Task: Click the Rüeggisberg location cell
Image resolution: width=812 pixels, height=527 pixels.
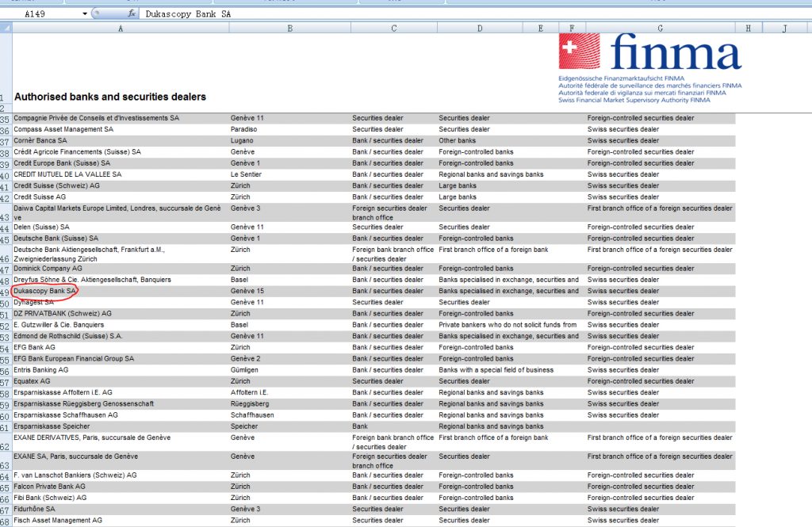Action: click(x=290, y=404)
